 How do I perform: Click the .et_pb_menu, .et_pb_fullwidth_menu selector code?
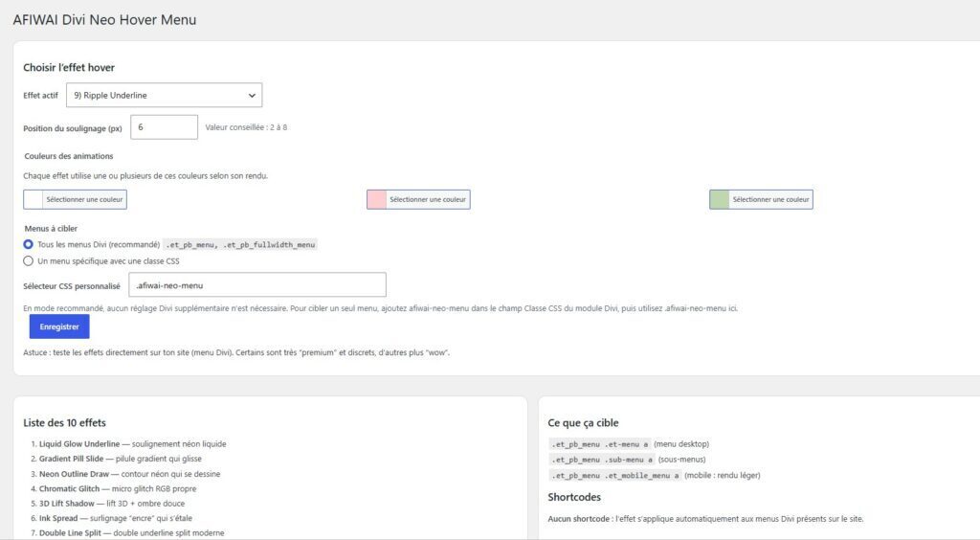click(240, 244)
